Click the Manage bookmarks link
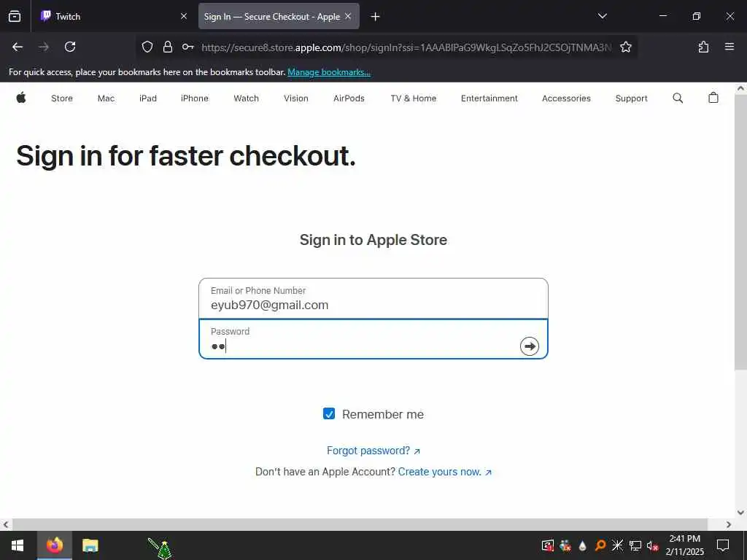Viewport: 747px width, 560px height. pyautogui.click(x=329, y=72)
